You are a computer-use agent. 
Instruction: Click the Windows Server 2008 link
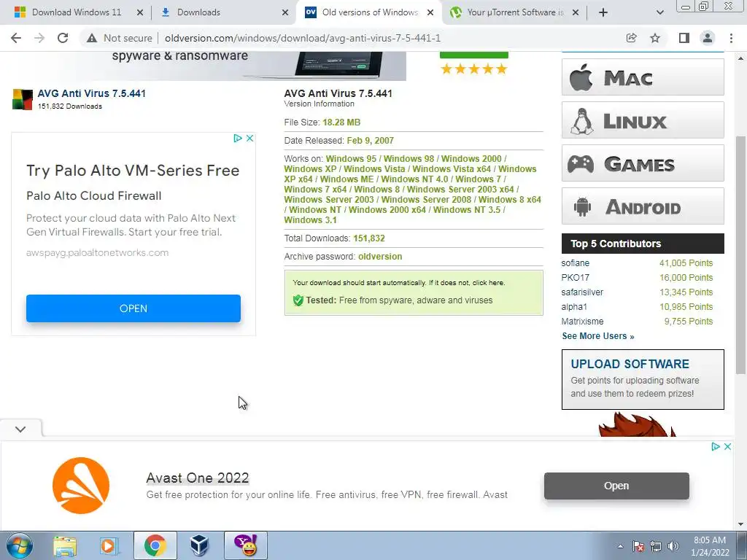(x=426, y=200)
